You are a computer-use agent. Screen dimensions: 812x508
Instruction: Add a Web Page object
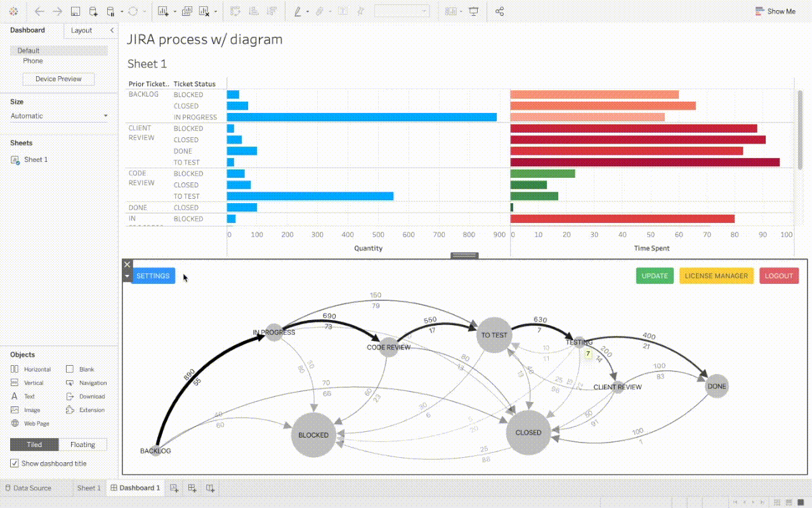[x=30, y=424]
